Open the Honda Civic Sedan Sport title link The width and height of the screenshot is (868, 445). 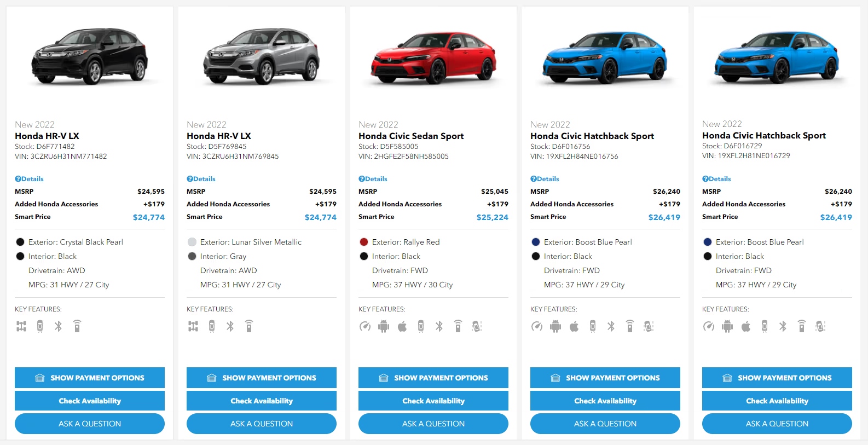(411, 136)
